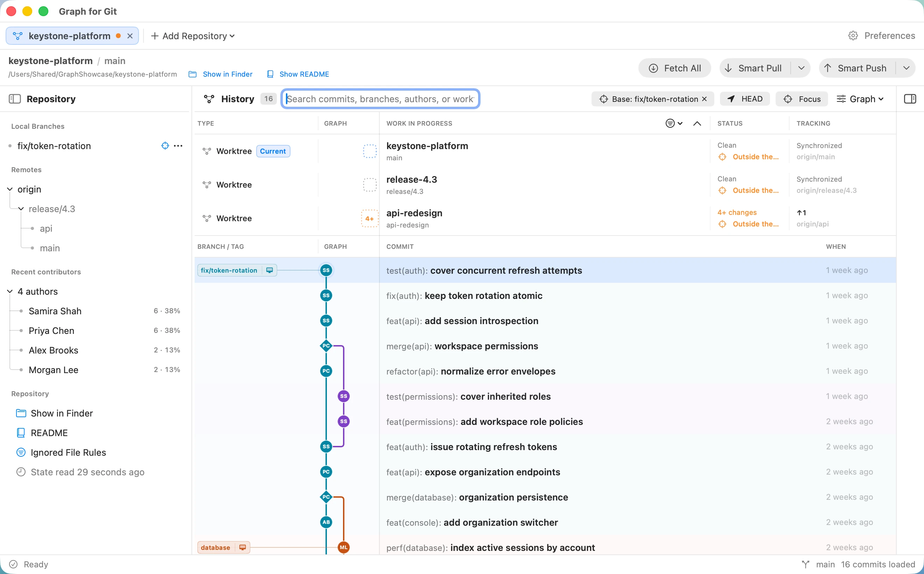Viewport: 924px width, 574px height.
Task: Click the Preferences gear icon
Action: (853, 36)
